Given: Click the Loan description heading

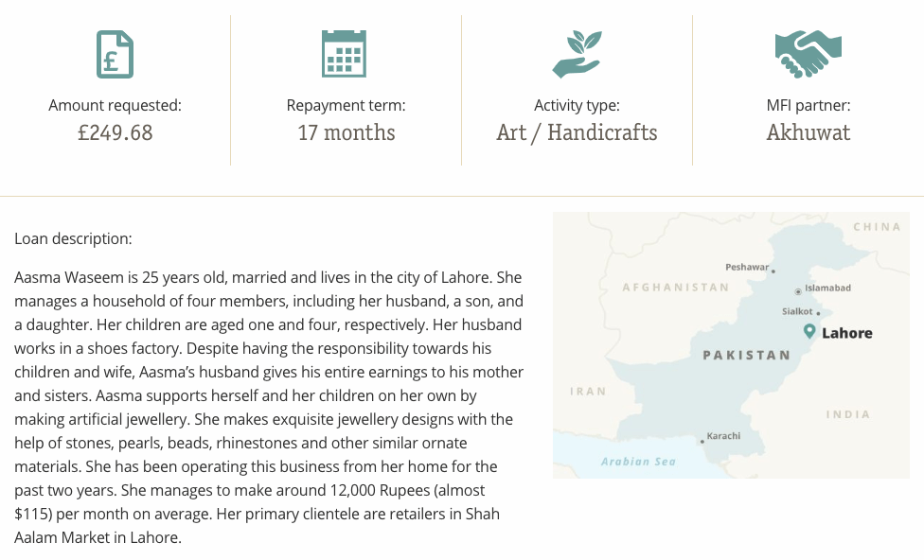Looking at the screenshot, I should coord(73,238).
